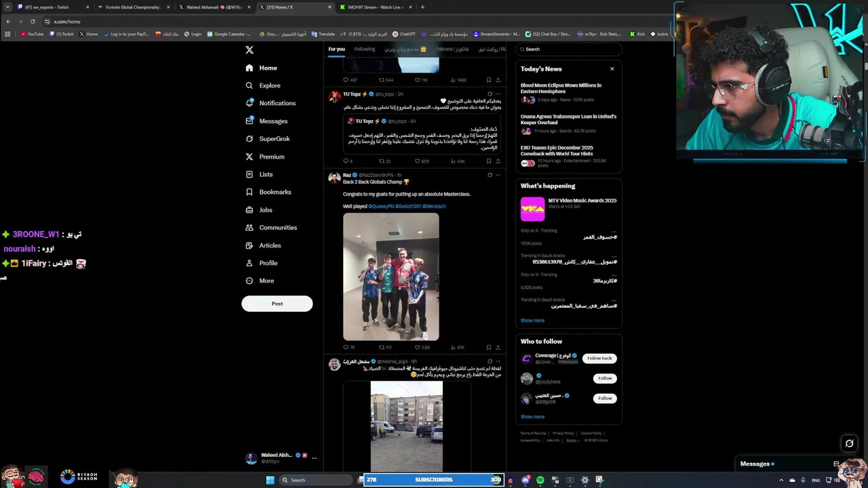Screen dimensions: 868x488
Task: Reply to the TU Topz post with 6 replies
Action: coord(345,161)
